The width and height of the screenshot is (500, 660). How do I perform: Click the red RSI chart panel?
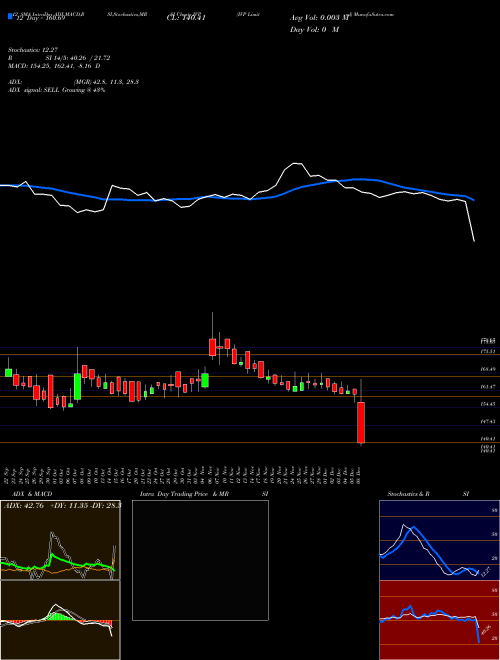point(439,620)
